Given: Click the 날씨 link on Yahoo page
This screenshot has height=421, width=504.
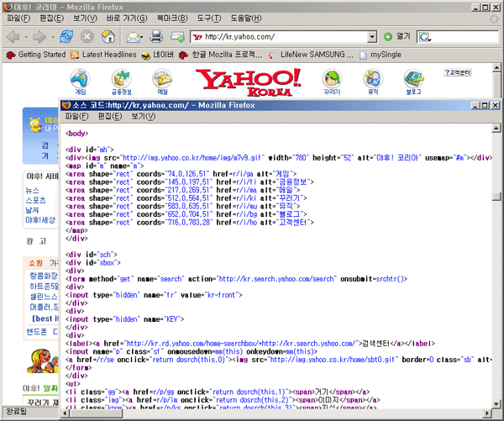Looking at the screenshot, I should tap(32, 210).
